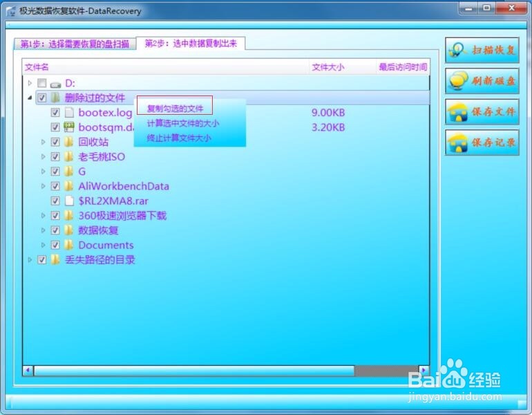
Task: Click the 数据恢复 folder icon
Action: (68, 230)
